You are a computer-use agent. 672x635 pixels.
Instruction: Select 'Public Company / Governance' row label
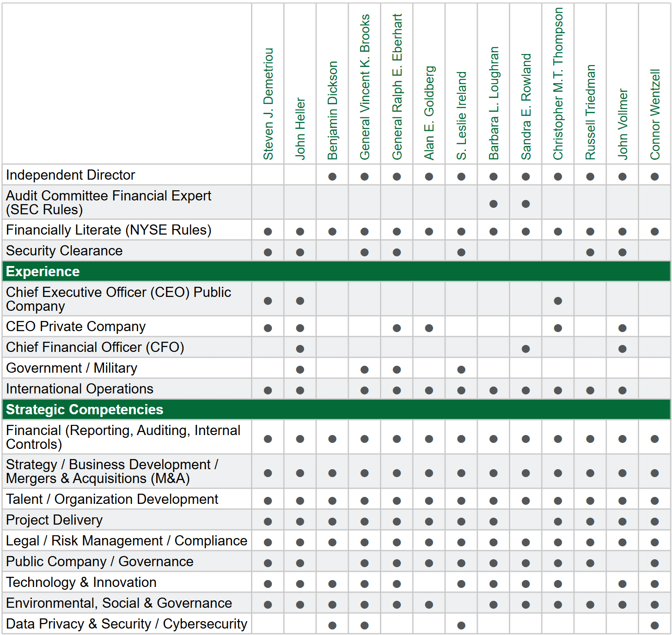pos(99,562)
